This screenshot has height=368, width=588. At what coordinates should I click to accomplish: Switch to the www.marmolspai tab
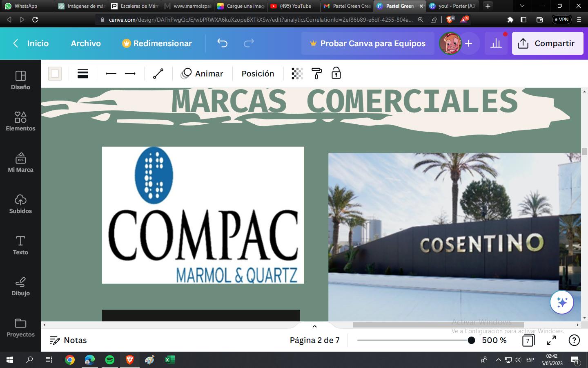[x=188, y=6]
